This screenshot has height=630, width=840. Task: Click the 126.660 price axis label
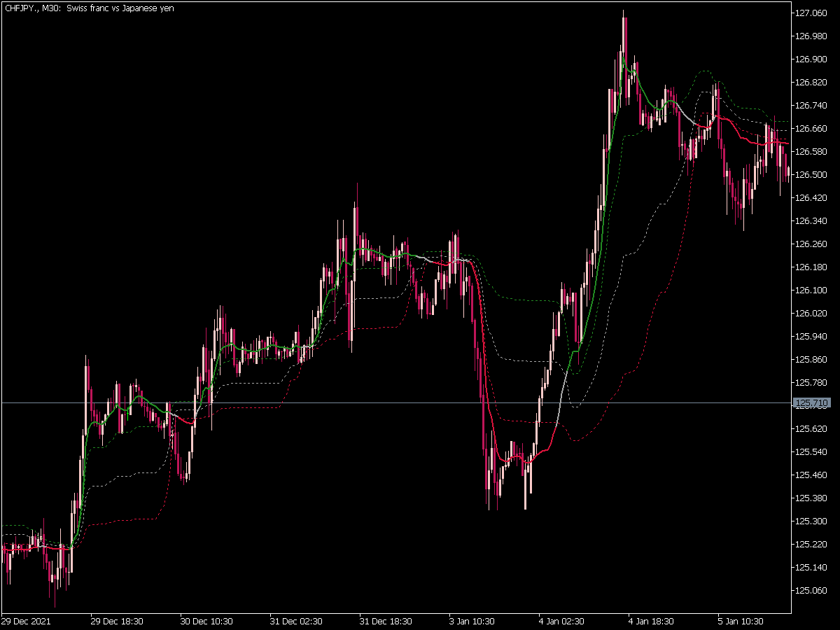pos(811,129)
